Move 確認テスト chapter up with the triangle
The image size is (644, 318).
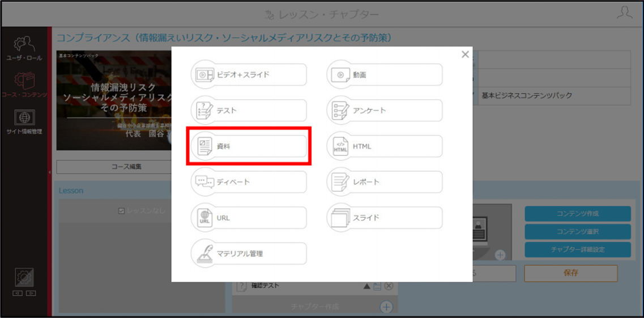(367, 286)
